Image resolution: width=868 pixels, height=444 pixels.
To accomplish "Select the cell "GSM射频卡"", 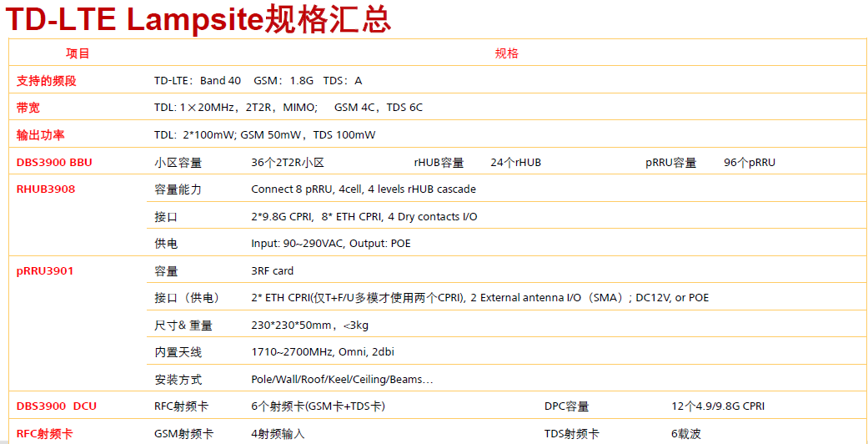I will [184, 434].
